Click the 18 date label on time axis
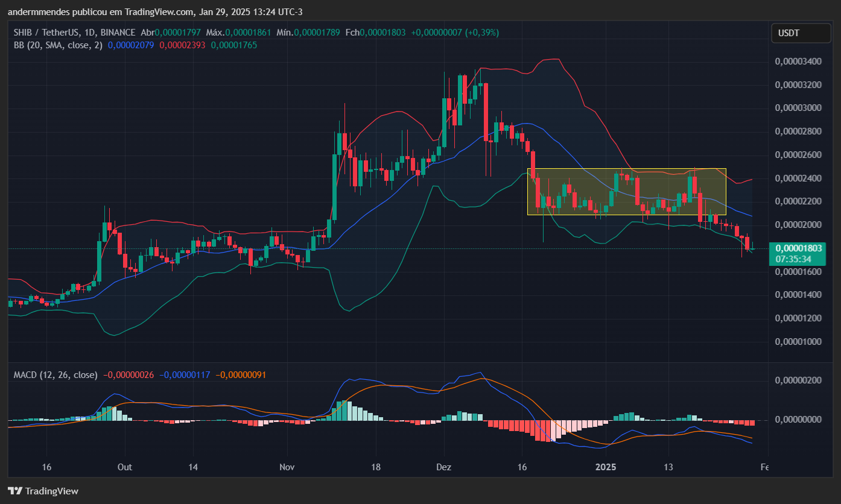 [x=375, y=467]
